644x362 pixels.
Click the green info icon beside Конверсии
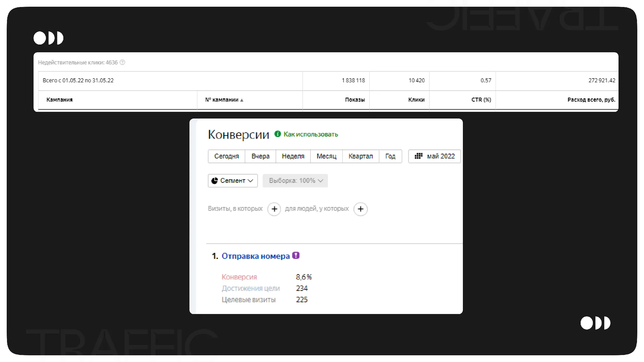tap(277, 134)
